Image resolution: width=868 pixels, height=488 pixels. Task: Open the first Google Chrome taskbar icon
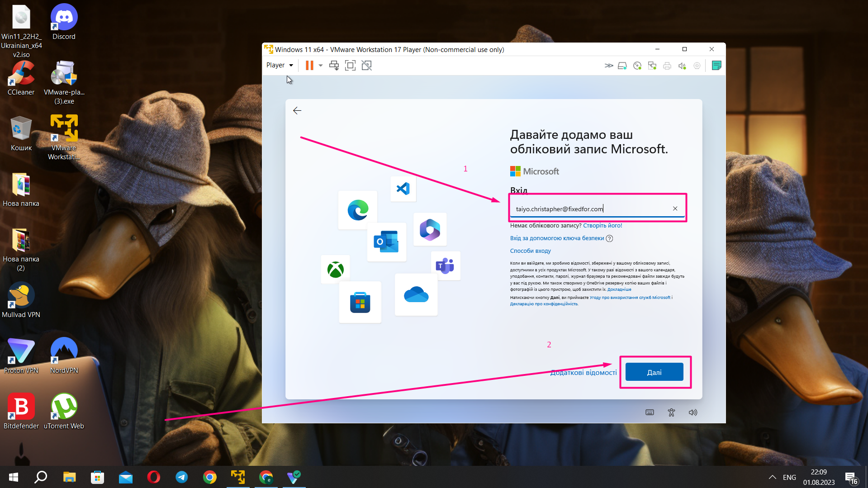click(210, 477)
